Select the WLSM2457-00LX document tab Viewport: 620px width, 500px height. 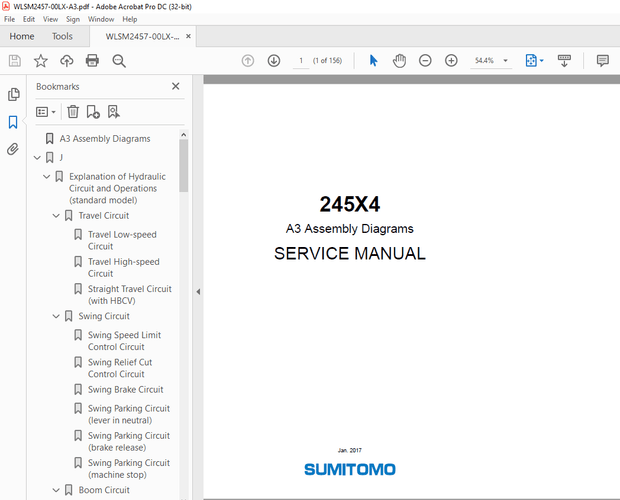[x=142, y=36]
